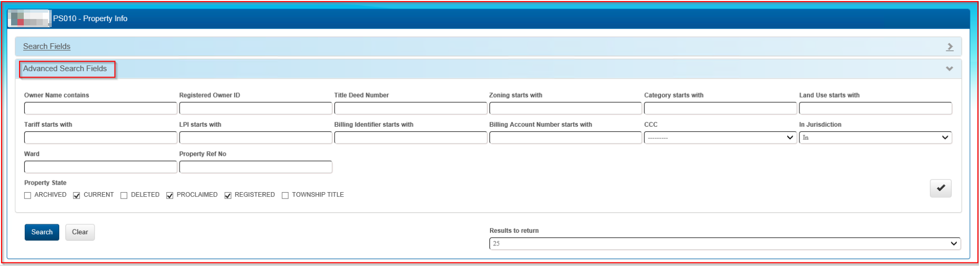Focus the Owner Name contains field
Viewport: 980px width, 266px height.
pyautogui.click(x=100, y=109)
